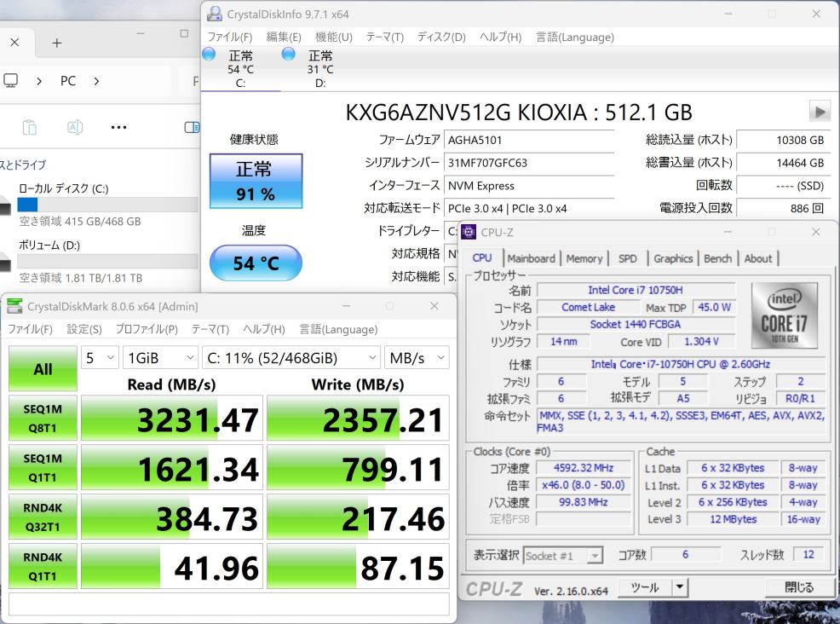Viewport: 840px width, 624px height.
Task: Click the C: drive blue status orb
Action: click(x=209, y=55)
